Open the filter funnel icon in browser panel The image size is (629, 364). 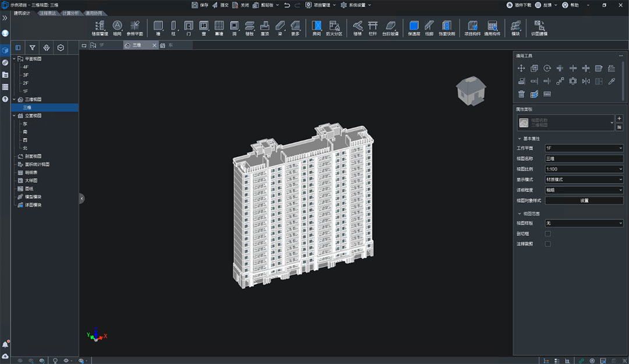(32, 48)
